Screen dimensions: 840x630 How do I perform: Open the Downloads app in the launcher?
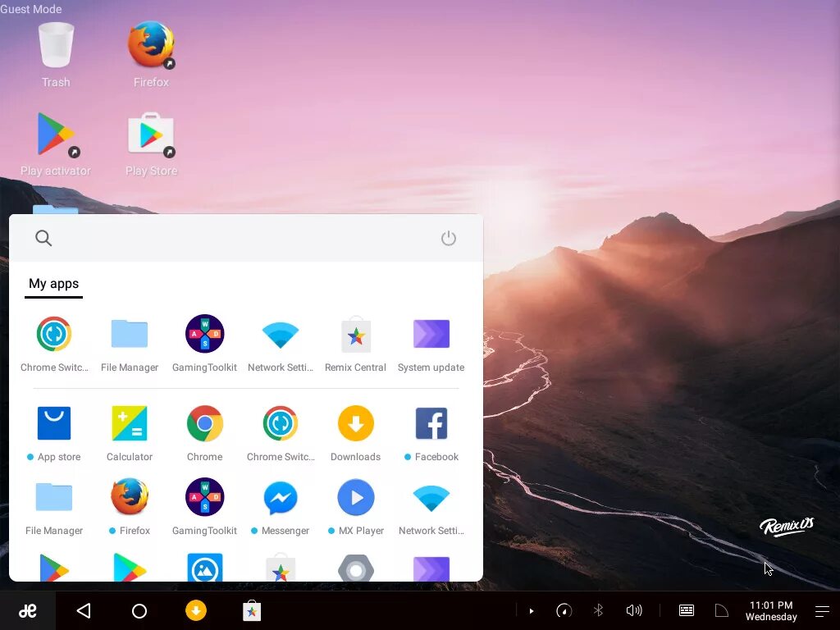click(356, 433)
